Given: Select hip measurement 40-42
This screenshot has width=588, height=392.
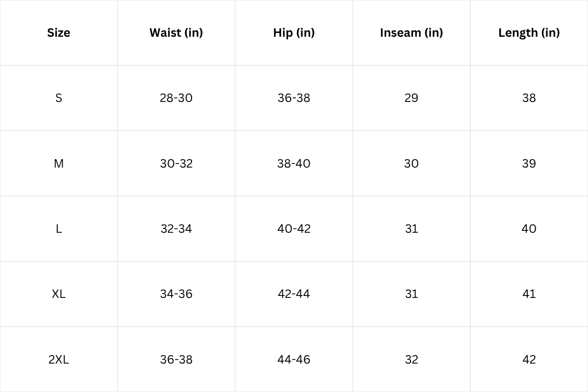Looking at the screenshot, I should click(x=294, y=229).
